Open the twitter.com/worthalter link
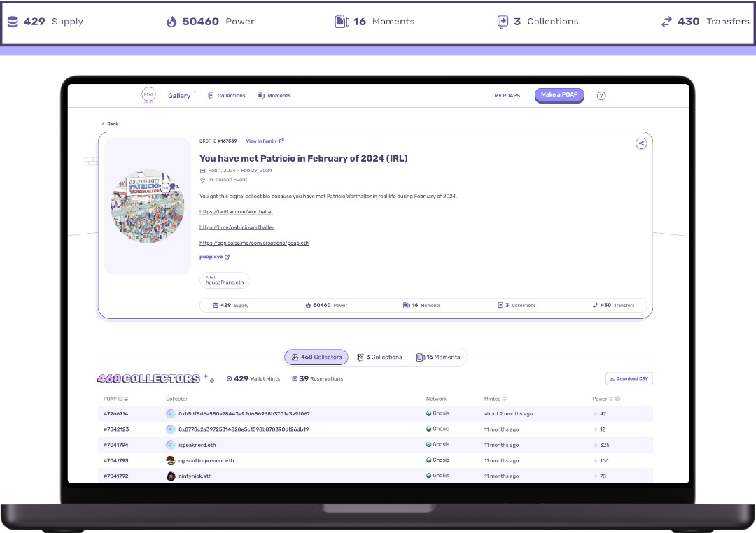The width and height of the screenshot is (756, 533). (226, 211)
